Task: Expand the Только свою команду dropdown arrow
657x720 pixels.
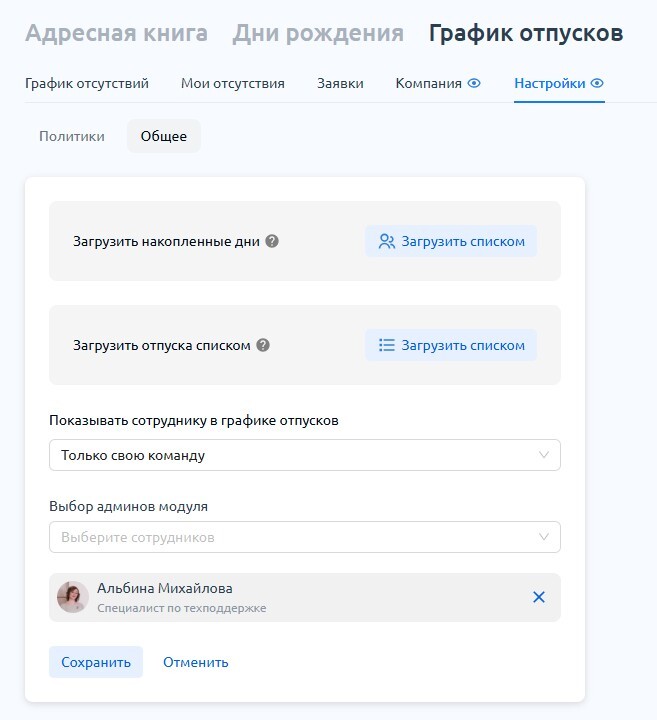Action: click(x=544, y=455)
